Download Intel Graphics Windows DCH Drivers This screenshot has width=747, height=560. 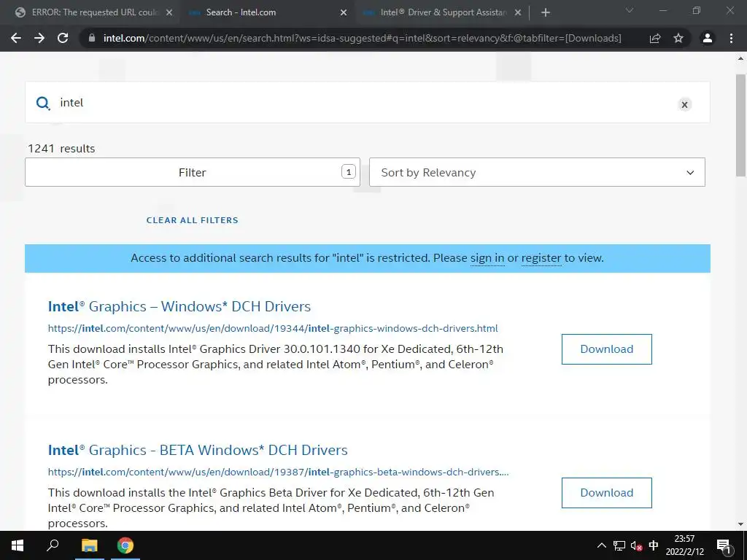point(606,349)
